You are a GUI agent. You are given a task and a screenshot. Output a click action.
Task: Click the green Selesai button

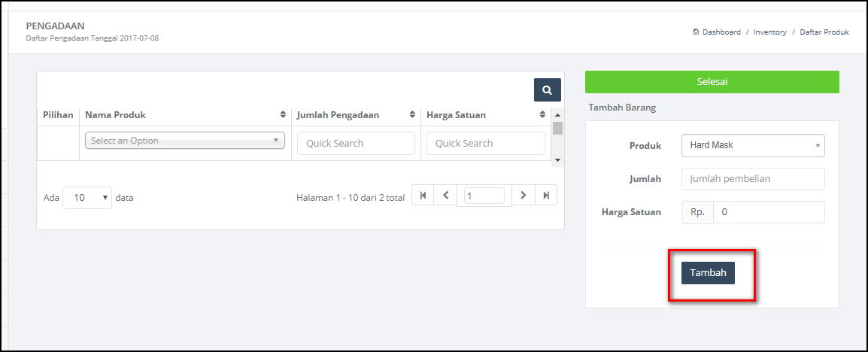pos(712,82)
